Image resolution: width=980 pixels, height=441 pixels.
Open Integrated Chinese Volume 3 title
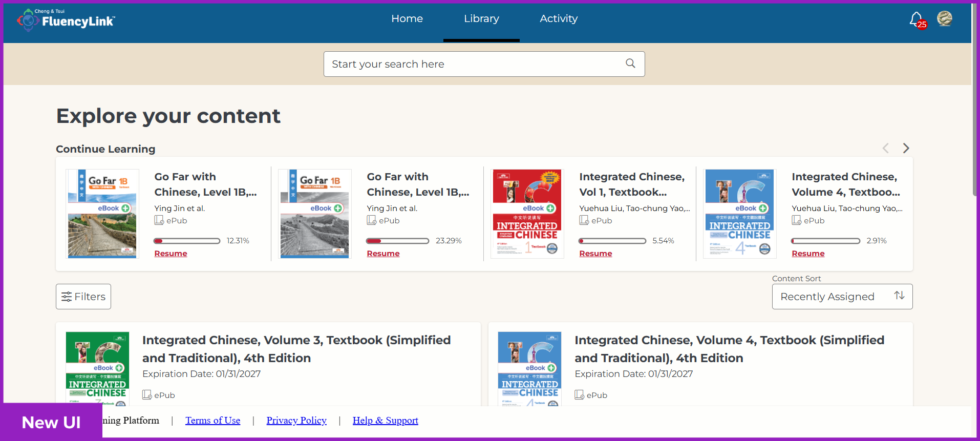click(296, 349)
